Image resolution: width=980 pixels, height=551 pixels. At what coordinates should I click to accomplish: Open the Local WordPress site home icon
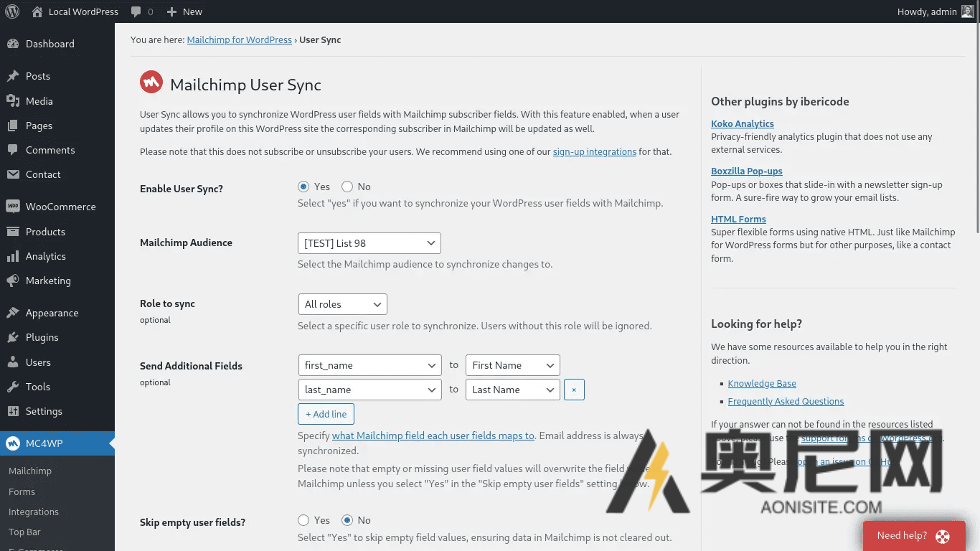pos(37,11)
